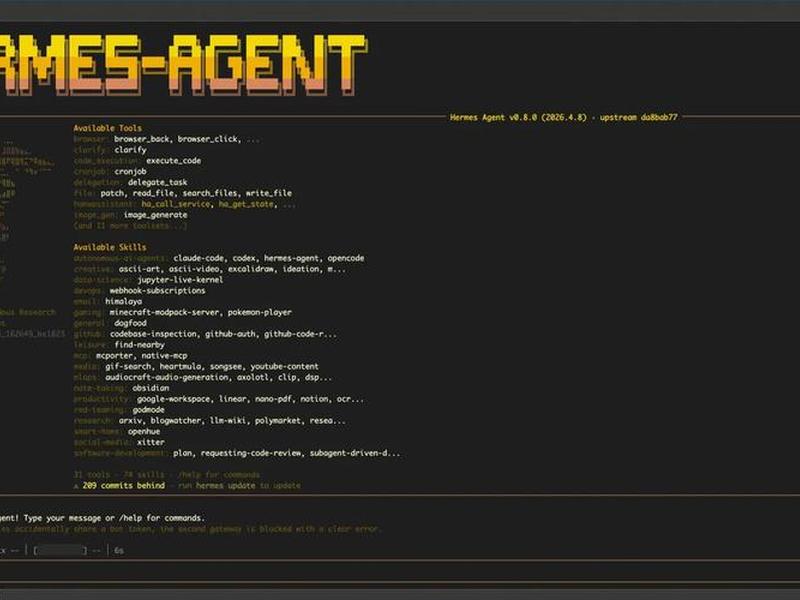Screen dimensions: 800x600
Task: Click the 'axolotl' skill
Action: point(253,378)
